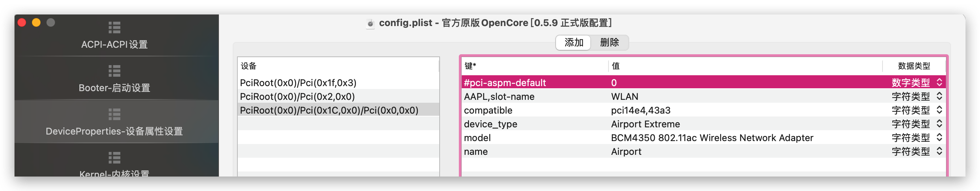Click the 键* column header
The image size is (980, 191).
535,66
